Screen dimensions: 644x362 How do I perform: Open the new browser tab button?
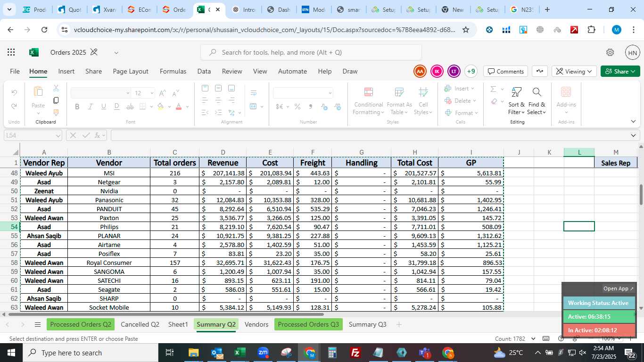pyautogui.click(x=547, y=9)
